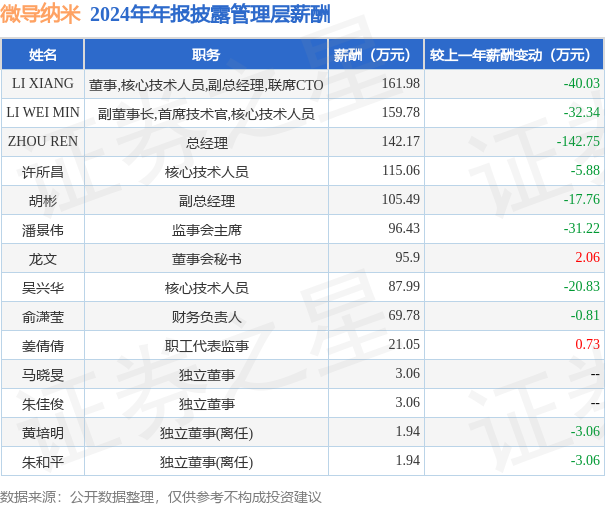Click the name 俞潇莹
Screen dimensions: 605x506
[x=43, y=317]
